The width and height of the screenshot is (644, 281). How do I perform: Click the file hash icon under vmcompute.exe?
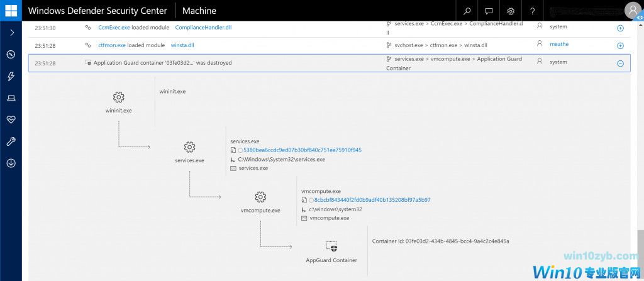pos(304,201)
